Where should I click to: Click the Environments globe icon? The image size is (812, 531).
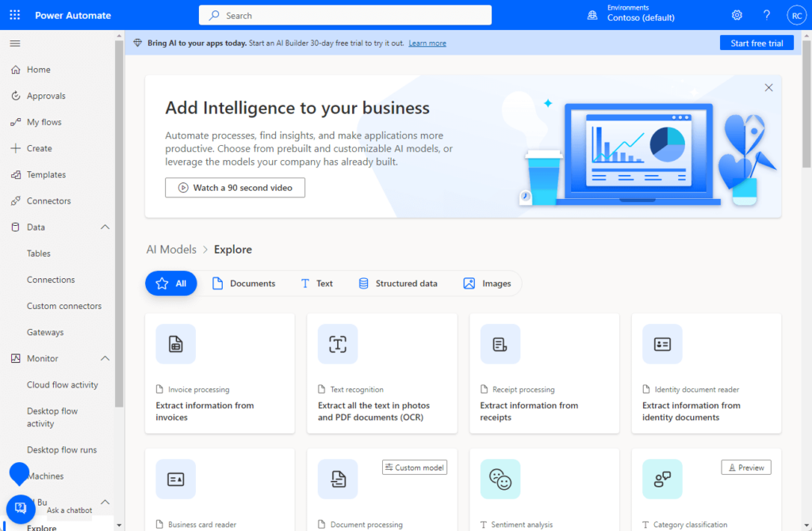[x=592, y=16]
